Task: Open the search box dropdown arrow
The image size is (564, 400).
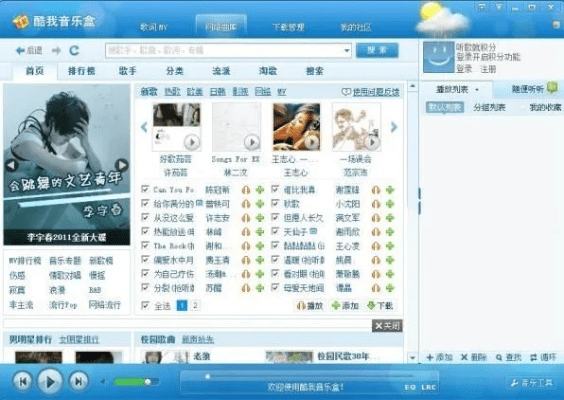Action: tap(346, 50)
